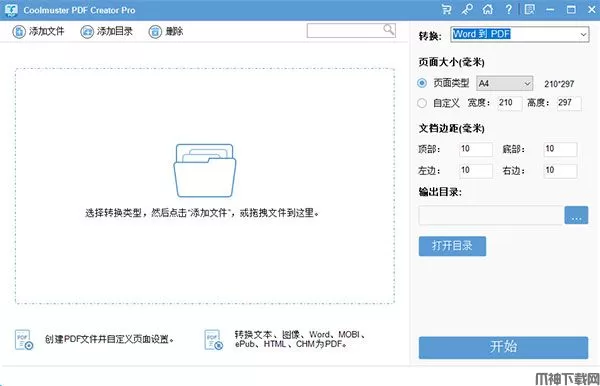
Task: Click the 打开目录 open folder button
Action: pos(452,246)
